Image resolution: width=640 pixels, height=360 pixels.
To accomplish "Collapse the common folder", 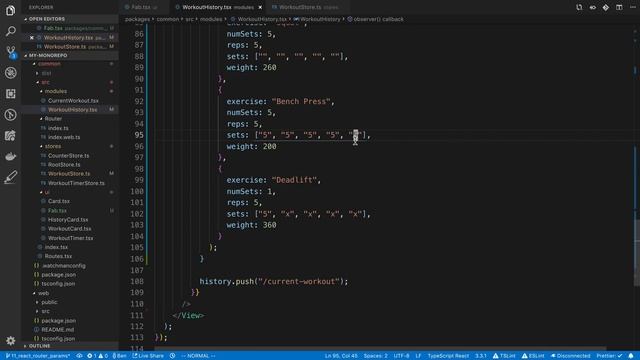I will pos(49,64).
